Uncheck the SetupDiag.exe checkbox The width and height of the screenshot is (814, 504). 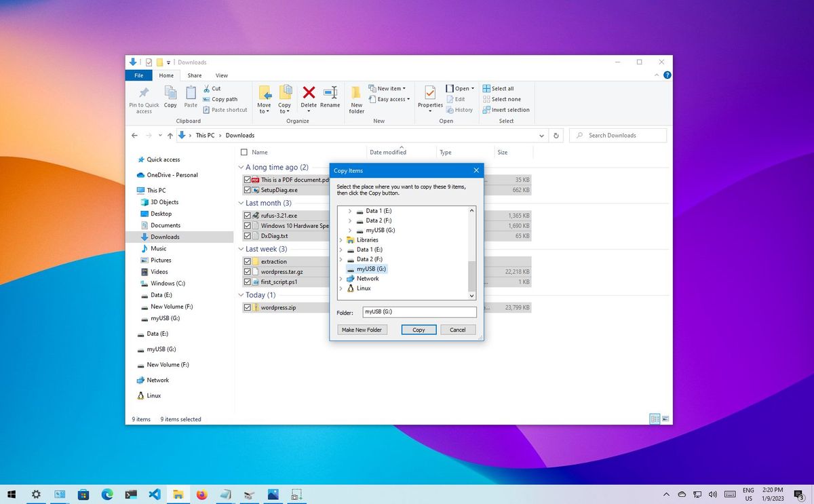[x=246, y=190]
